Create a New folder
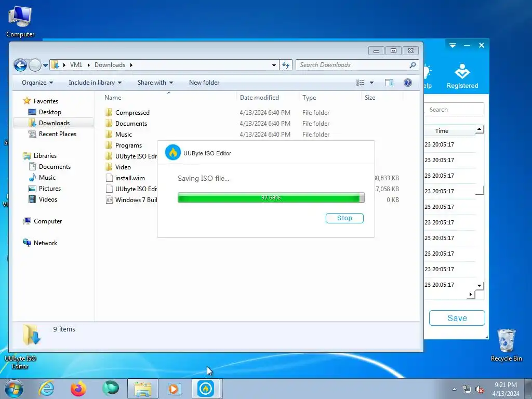 click(x=204, y=83)
